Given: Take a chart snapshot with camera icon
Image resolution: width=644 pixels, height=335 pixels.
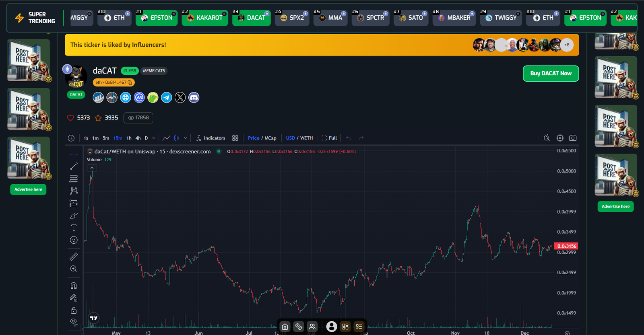Looking at the screenshot, I should tap(573, 138).
